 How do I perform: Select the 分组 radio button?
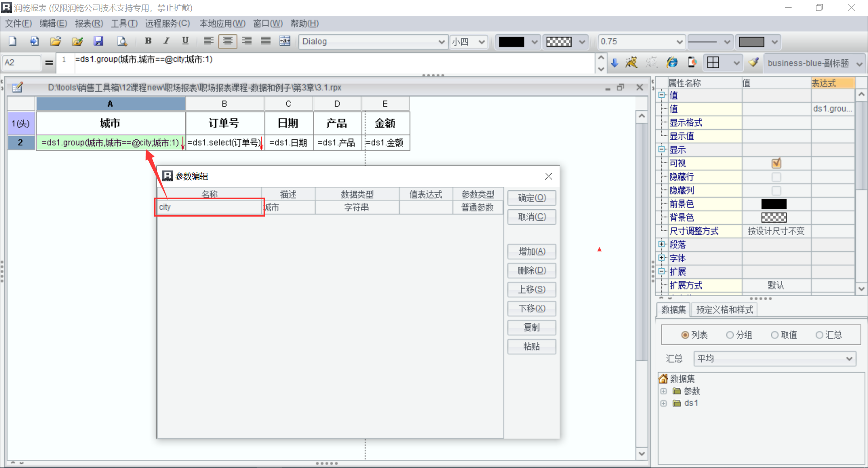[x=730, y=335]
